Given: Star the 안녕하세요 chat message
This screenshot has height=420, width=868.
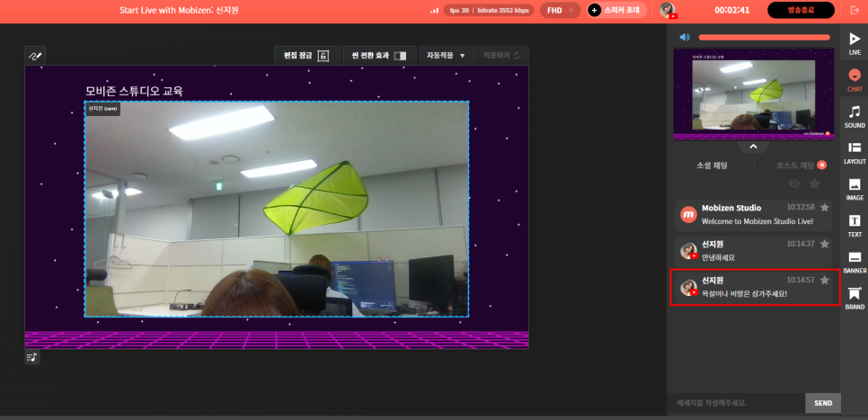Looking at the screenshot, I should coord(824,244).
